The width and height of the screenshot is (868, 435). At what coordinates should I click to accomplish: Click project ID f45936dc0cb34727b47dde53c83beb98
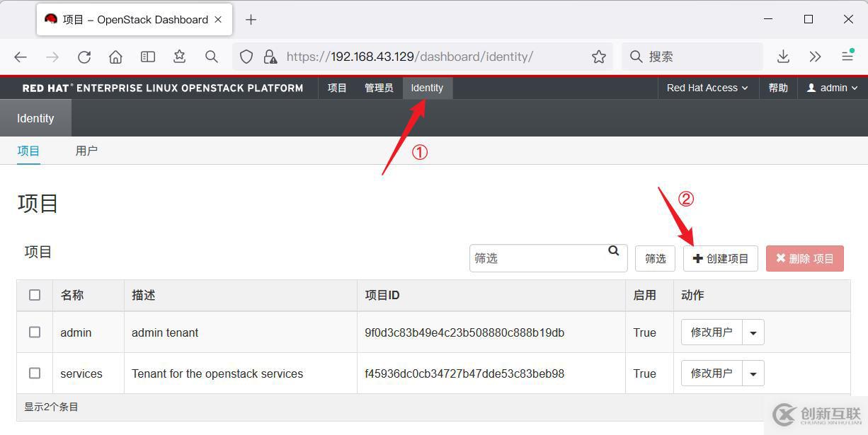[x=464, y=373]
